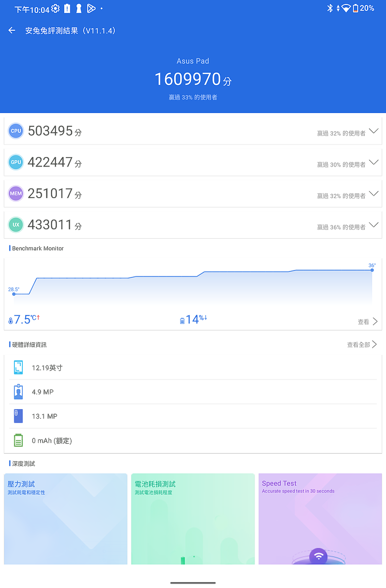The height and width of the screenshot is (588, 386).
Task: Click the total score 1609970
Action: pos(188,79)
